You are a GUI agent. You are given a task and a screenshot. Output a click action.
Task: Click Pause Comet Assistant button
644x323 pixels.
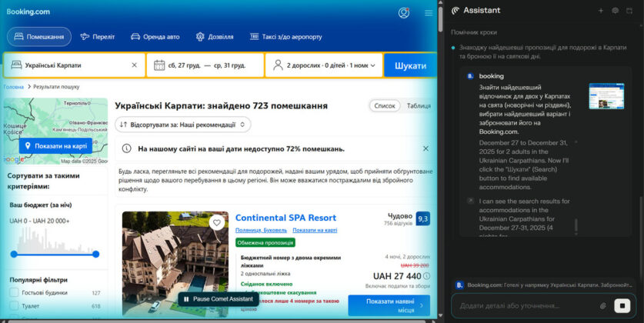click(219, 299)
